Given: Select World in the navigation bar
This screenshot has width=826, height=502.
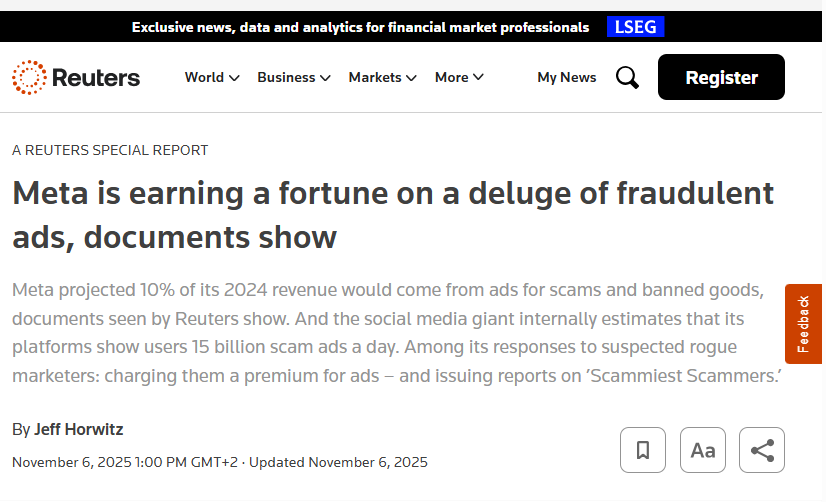Looking at the screenshot, I should 204,77.
